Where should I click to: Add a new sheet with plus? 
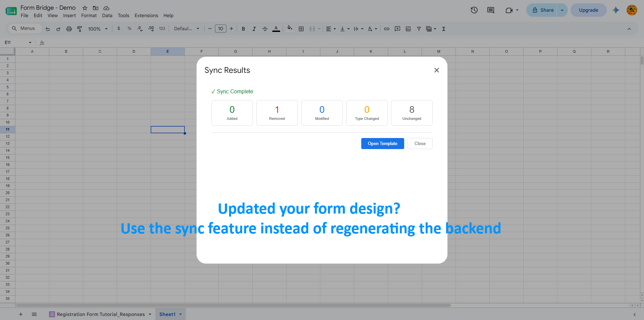click(x=21, y=314)
